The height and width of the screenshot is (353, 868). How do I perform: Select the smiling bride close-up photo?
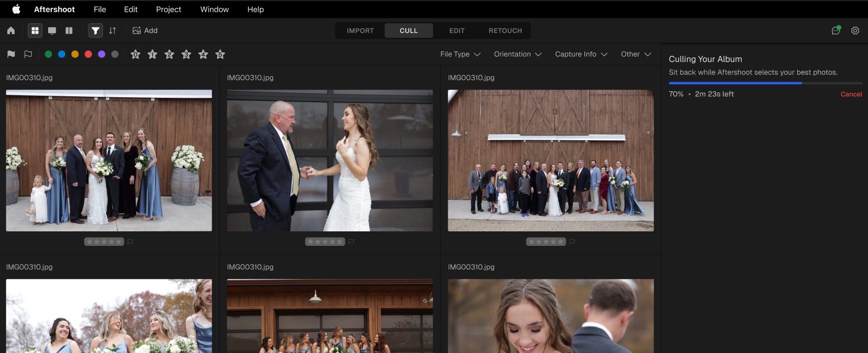[x=551, y=316]
